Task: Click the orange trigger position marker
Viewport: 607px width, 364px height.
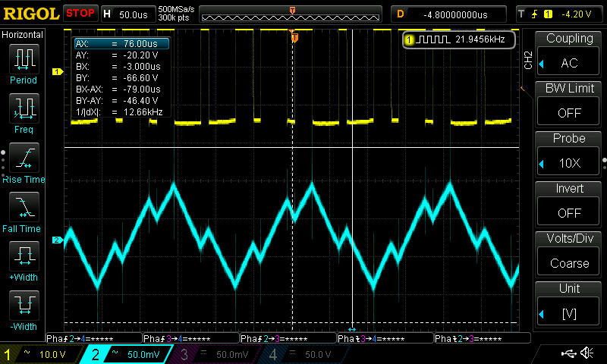Action: 294,37
